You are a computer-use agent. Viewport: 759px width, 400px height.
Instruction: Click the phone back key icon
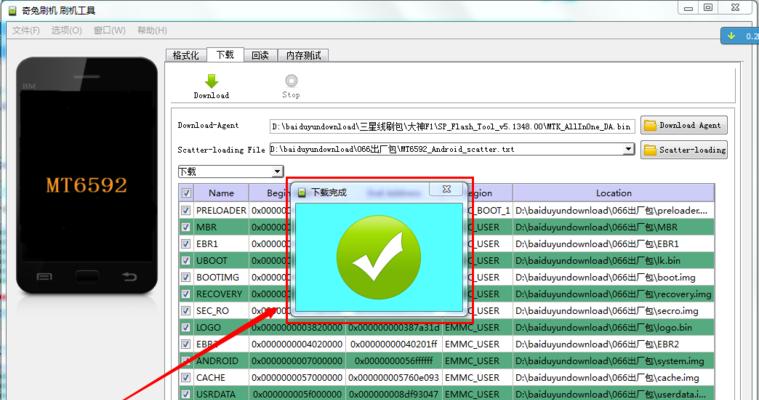[x=129, y=277]
